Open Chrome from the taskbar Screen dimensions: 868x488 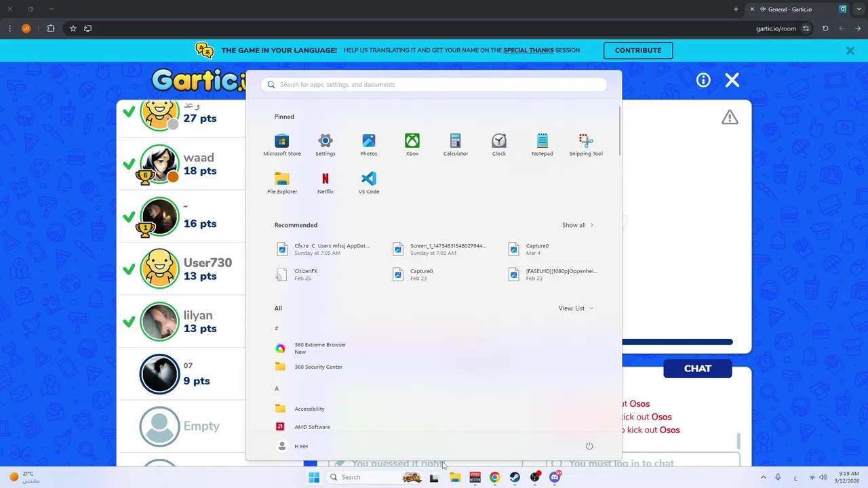495,477
